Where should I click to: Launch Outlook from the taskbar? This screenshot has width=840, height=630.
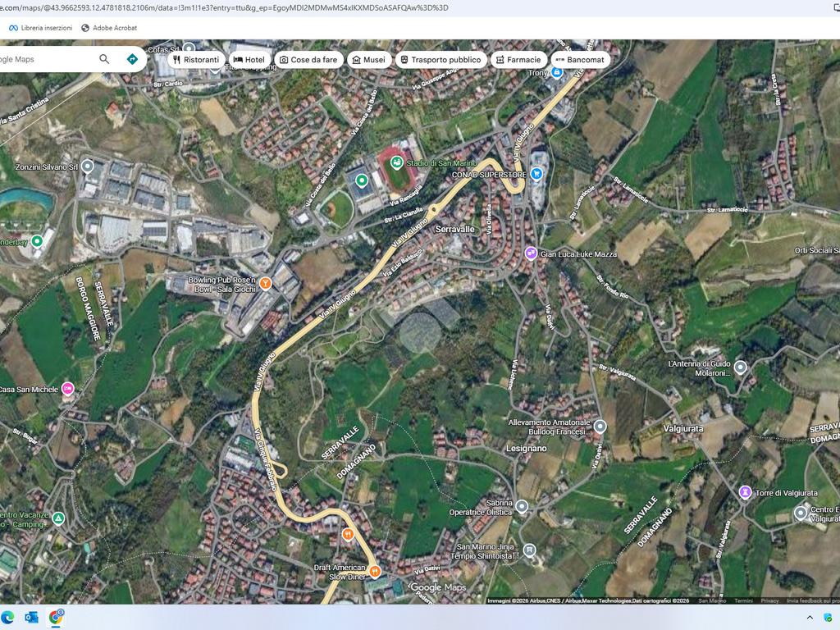[32, 617]
